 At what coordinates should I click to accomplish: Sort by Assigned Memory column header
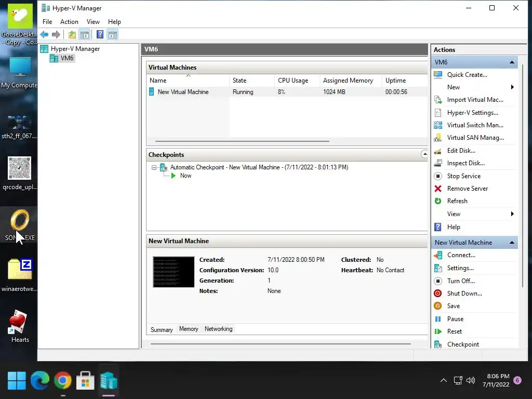[x=351, y=81]
